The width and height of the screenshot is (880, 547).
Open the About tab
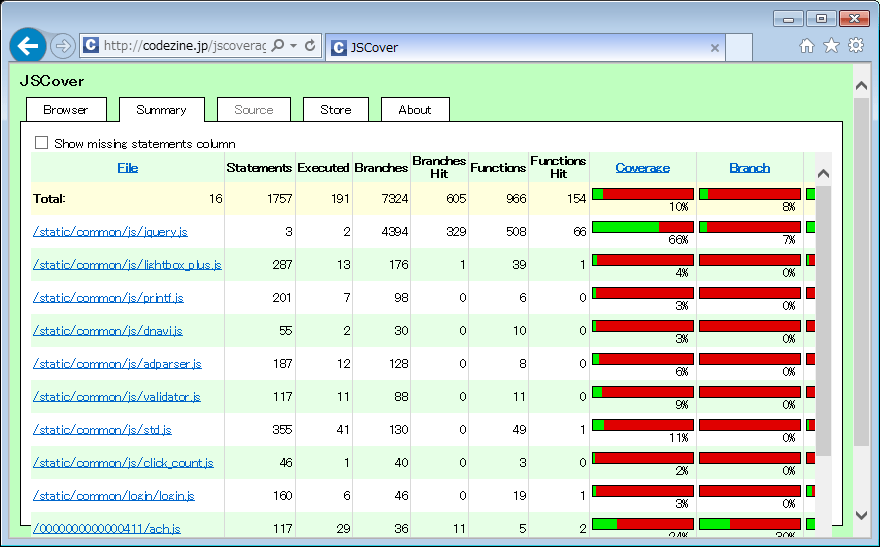coord(414,110)
